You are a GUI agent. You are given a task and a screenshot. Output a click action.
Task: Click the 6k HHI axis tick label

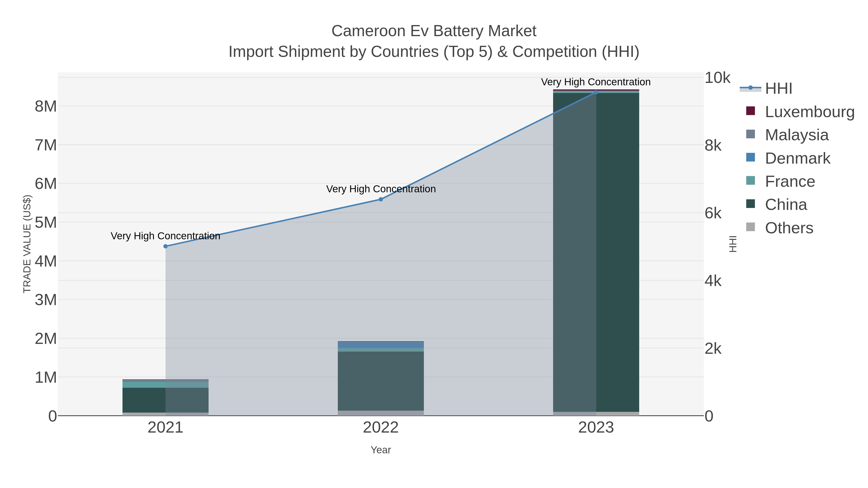(713, 213)
